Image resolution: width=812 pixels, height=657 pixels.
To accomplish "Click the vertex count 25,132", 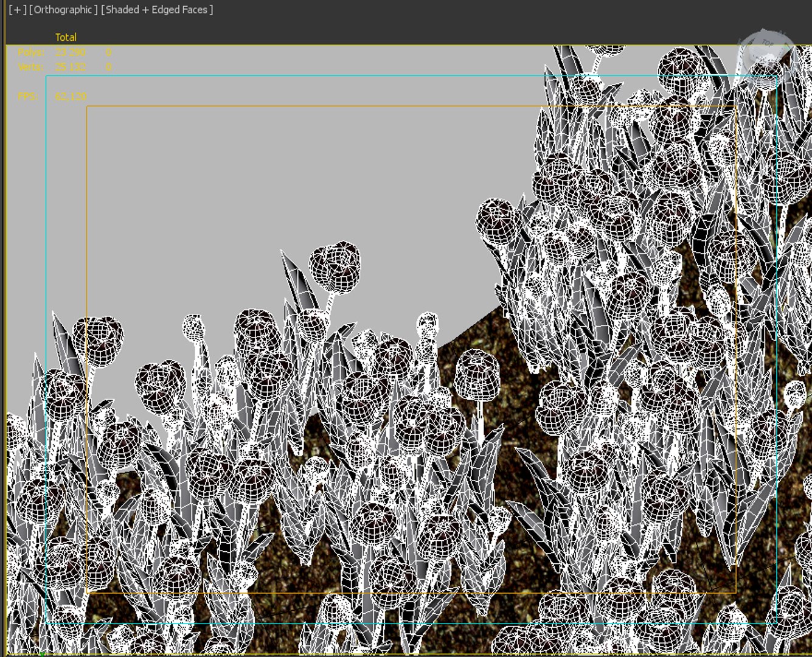I will coord(71,67).
